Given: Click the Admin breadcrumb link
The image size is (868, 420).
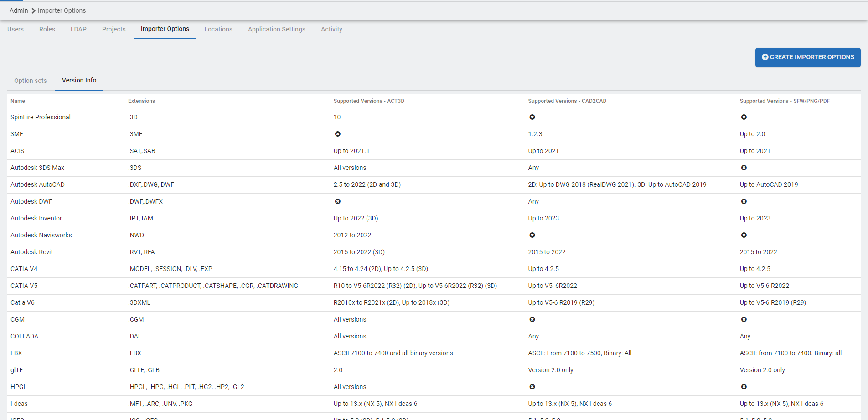Looking at the screenshot, I should (x=19, y=10).
